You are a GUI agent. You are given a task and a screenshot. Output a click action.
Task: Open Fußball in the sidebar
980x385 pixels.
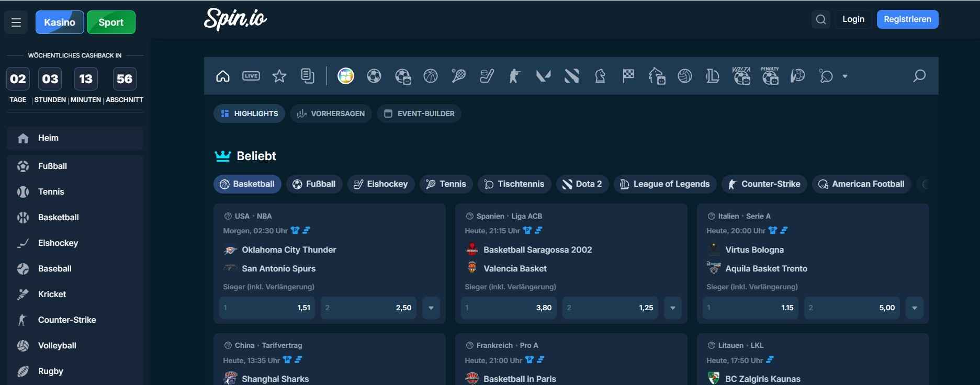(75, 166)
